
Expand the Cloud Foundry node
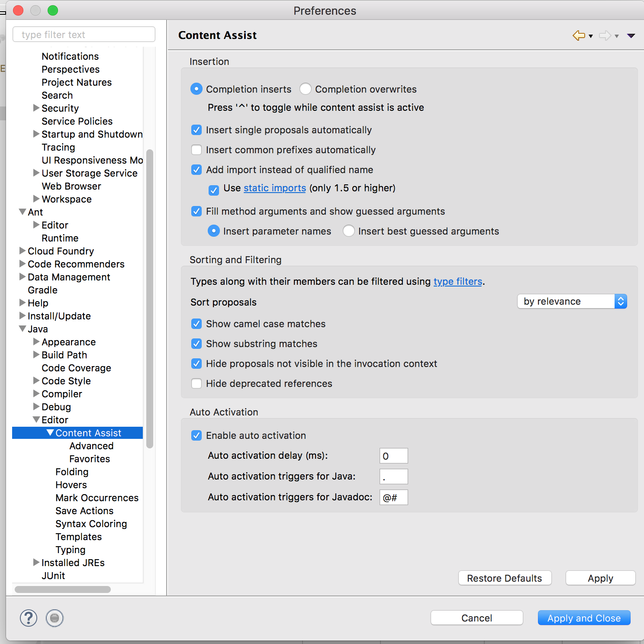tap(23, 251)
